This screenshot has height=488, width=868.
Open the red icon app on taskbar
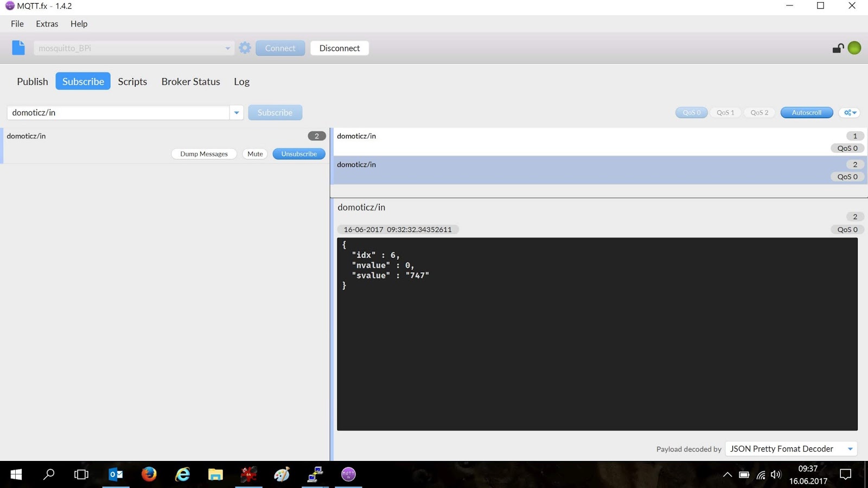tap(248, 474)
